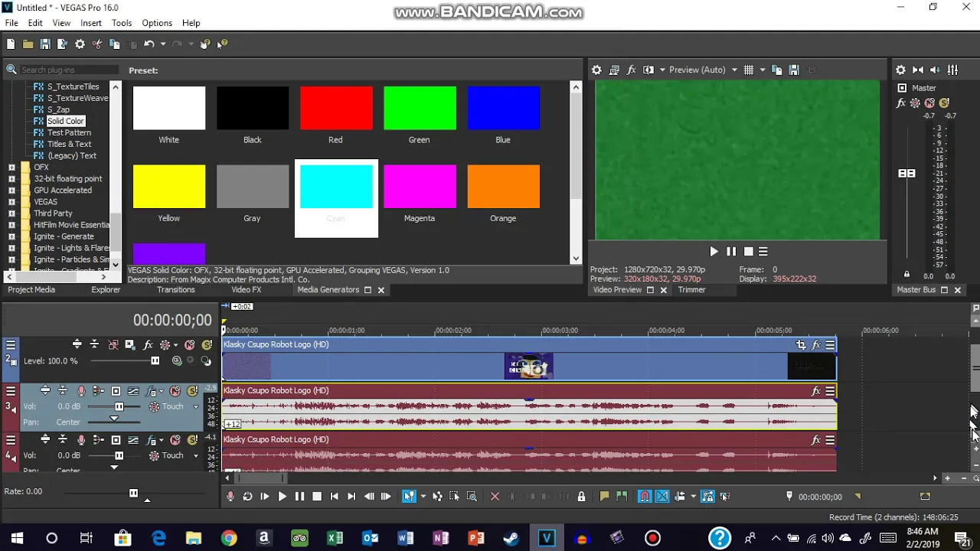
Task: Click the Cut scissors icon
Action: 97,44
